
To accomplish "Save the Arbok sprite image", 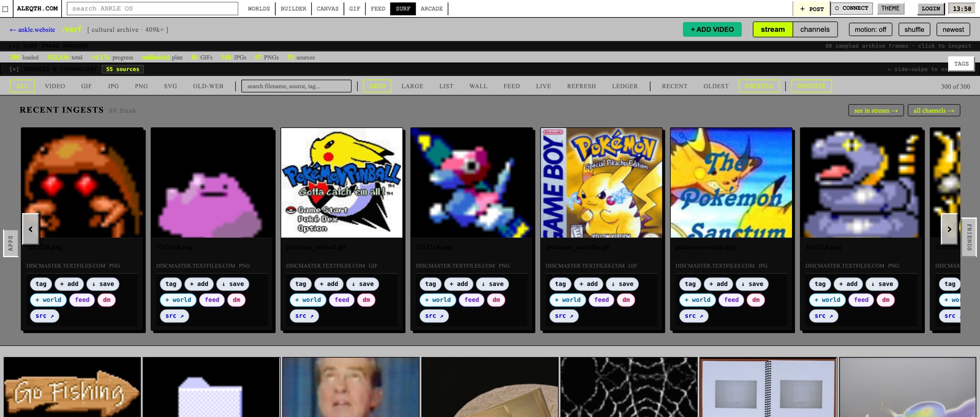I will pos(882,284).
